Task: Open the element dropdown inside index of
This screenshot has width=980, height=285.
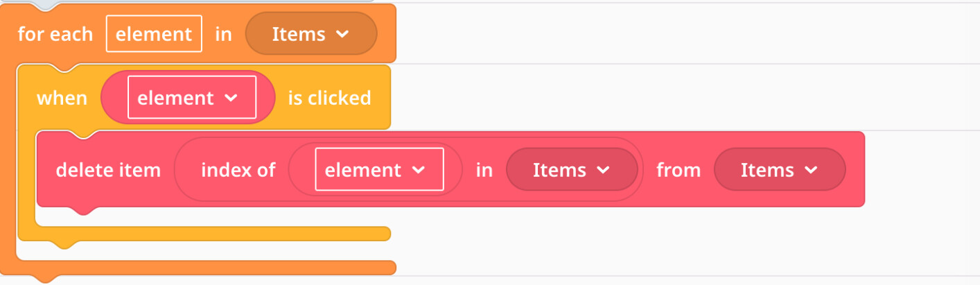Action: (378, 170)
